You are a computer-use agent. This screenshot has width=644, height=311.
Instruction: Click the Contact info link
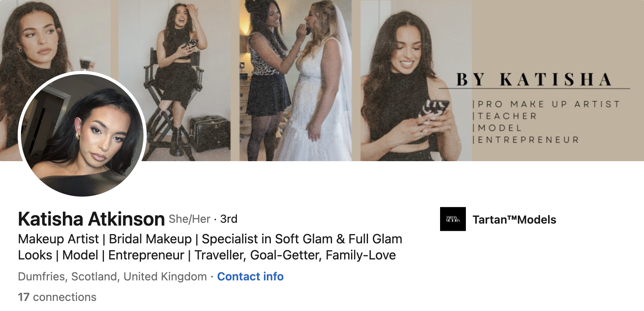[250, 276]
